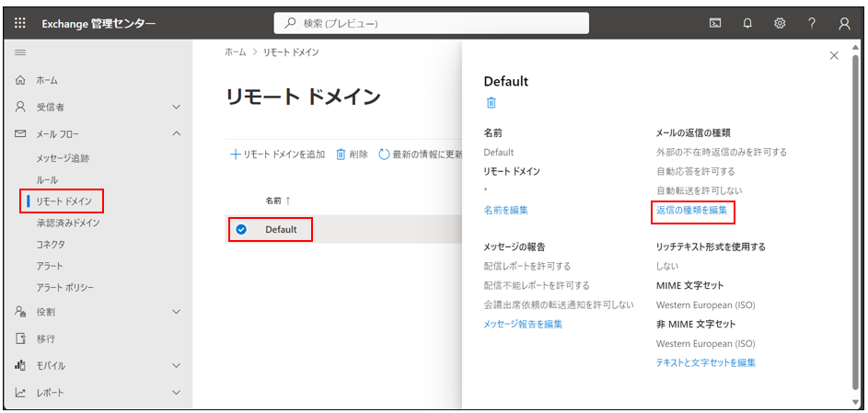
Task: Click the ホーム house icon in sidebar
Action: point(20,80)
